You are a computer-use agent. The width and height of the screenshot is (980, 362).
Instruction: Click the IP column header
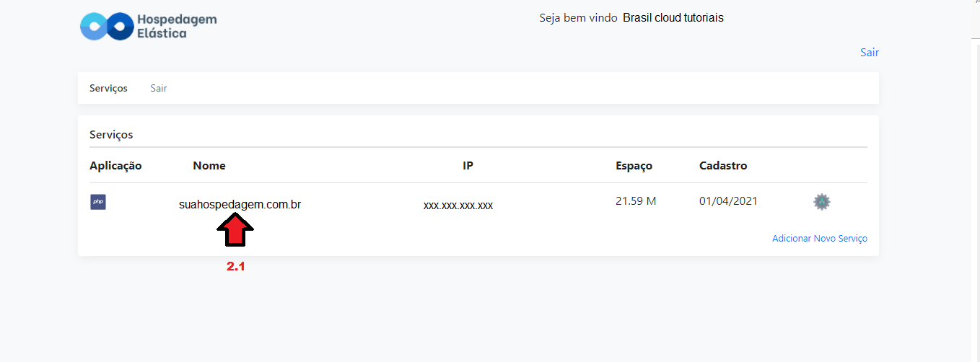(x=468, y=166)
